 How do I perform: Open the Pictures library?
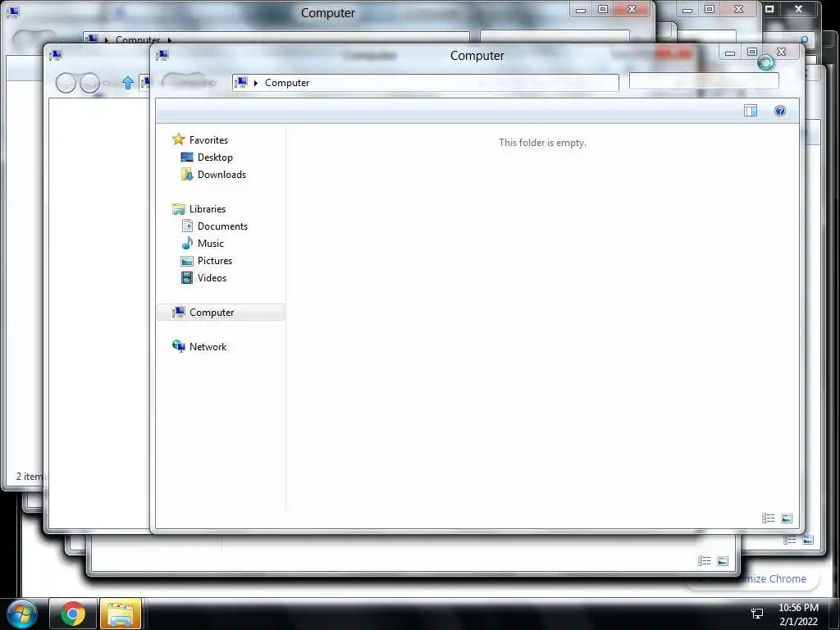(x=215, y=260)
